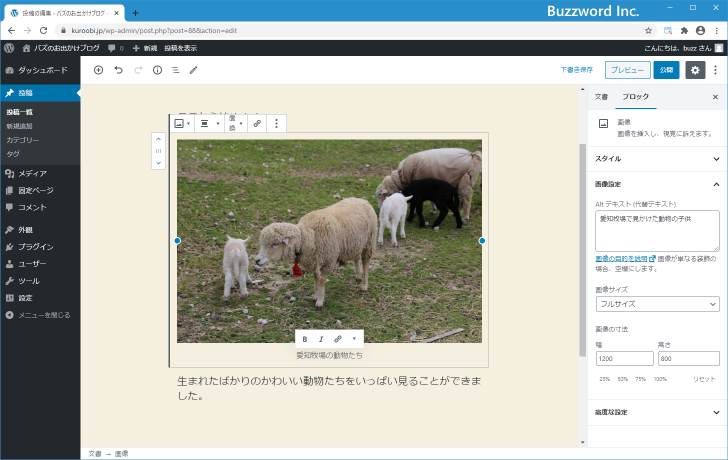
Task: Open タグ submenu item
Action: point(13,154)
